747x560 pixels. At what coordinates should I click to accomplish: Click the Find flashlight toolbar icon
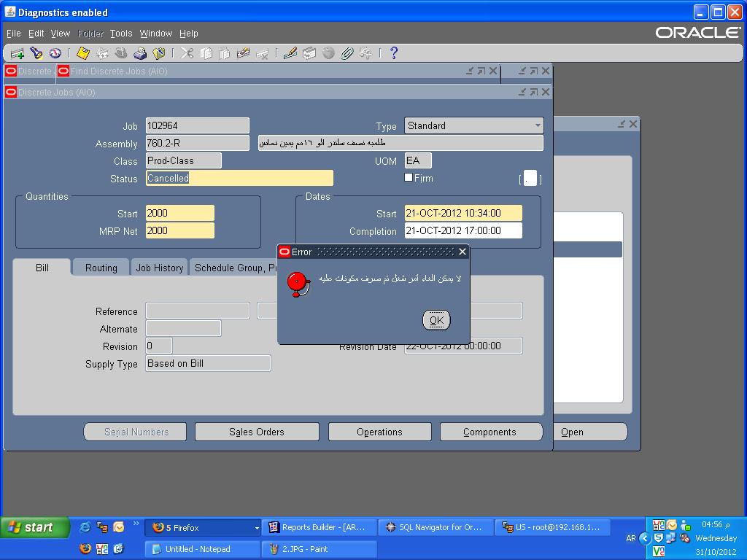pos(36,53)
